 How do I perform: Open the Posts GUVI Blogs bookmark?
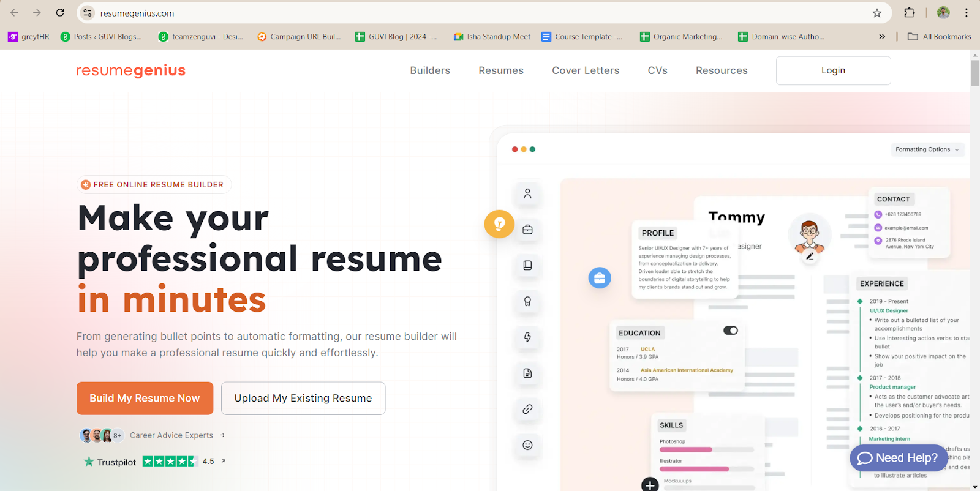102,37
